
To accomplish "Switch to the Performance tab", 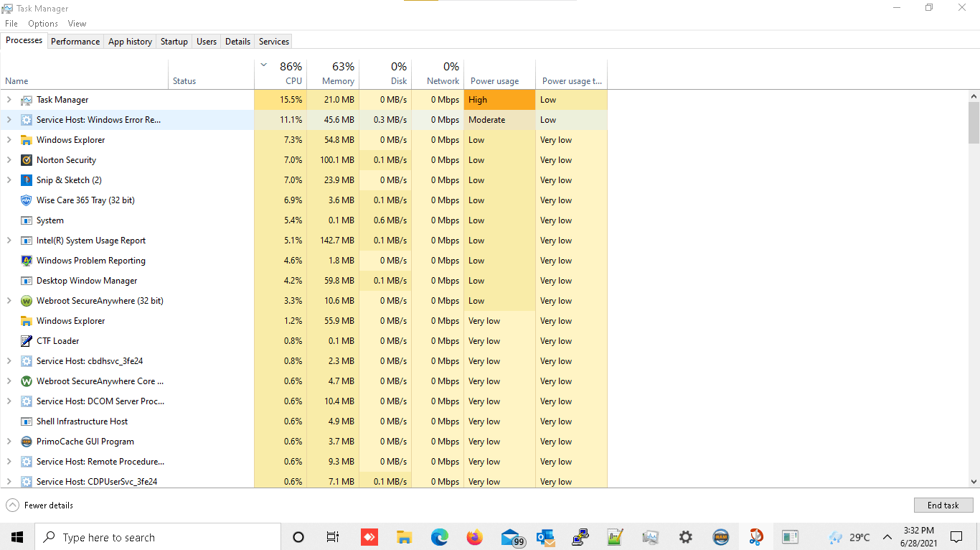I will pos(75,42).
